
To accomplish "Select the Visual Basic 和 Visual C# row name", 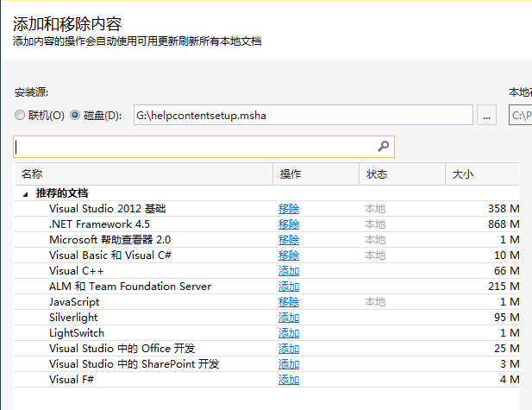I will click(110, 255).
